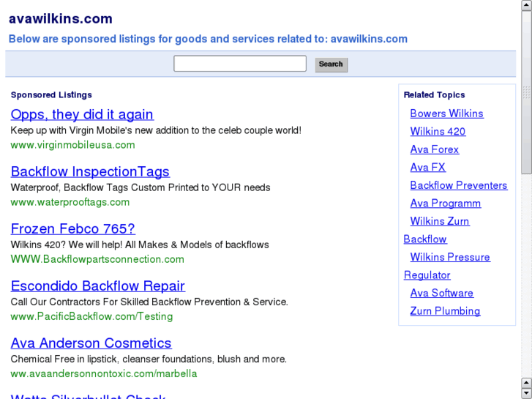Click the Search button

point(331,64)
